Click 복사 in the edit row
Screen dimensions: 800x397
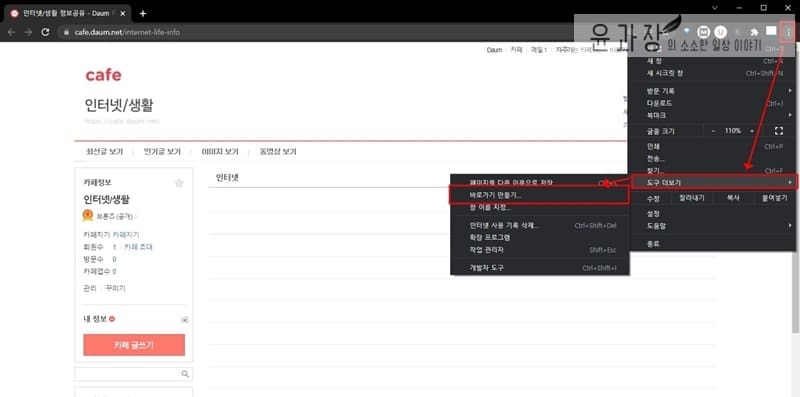[733, 198]
